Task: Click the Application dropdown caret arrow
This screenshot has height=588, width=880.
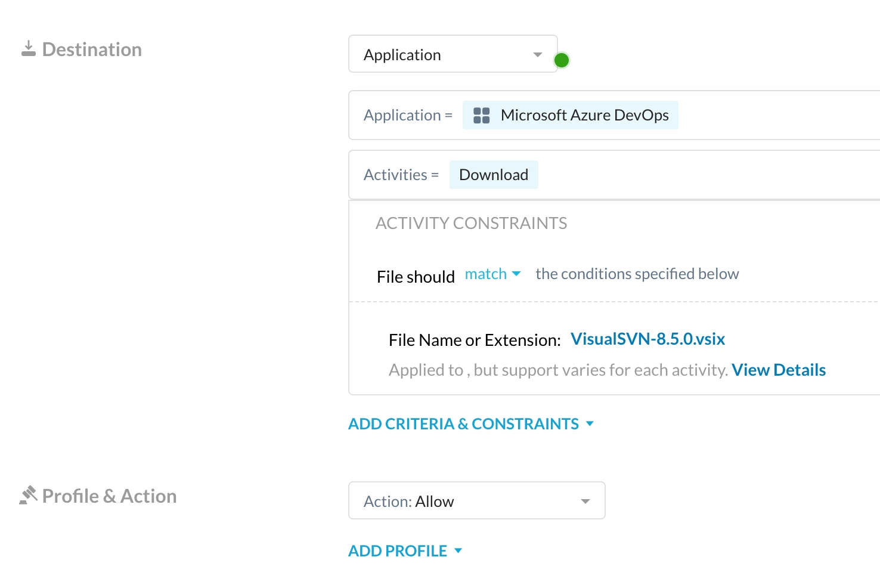Action: pyautogui.click(x=537, y=55)
